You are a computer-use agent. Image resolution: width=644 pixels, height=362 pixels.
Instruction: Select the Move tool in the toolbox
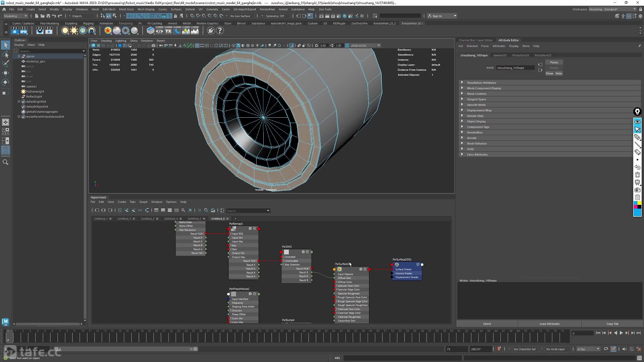click(5, 73)
